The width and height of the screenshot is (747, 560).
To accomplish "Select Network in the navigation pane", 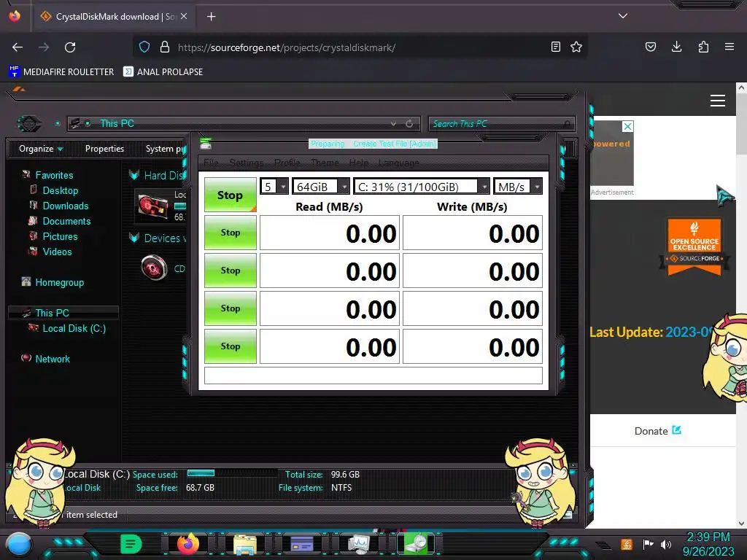I will pyautogui.click(x=53, y=359).
